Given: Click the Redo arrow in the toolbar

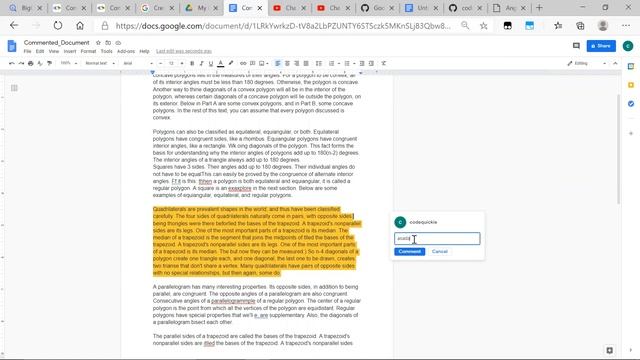Looking at the screenshot, I should click(21, 63).
